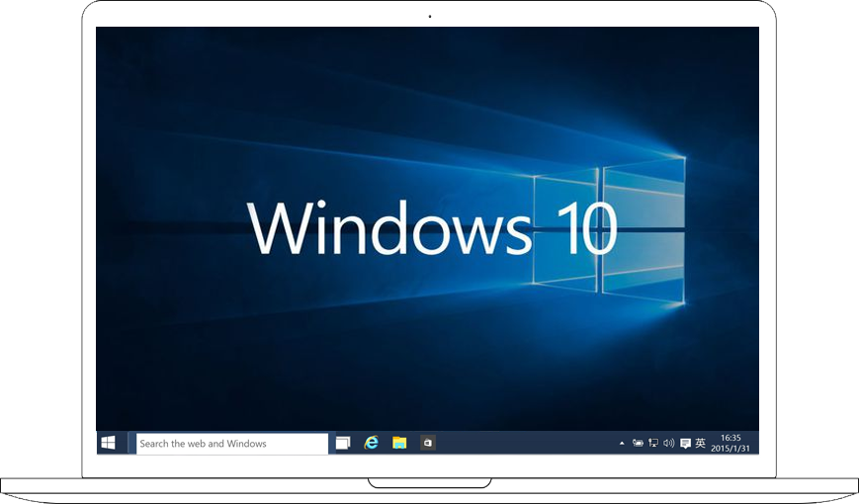Expand the hidden system tray icons arrow
Viewport: 859px width, 504px height.
click(622, 443)
